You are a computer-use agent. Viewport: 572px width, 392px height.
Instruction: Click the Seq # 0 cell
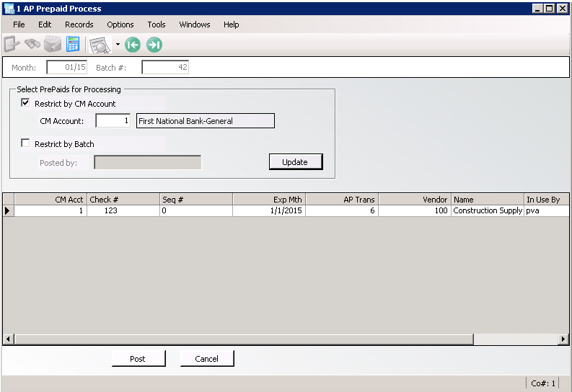tap(196, 210)
